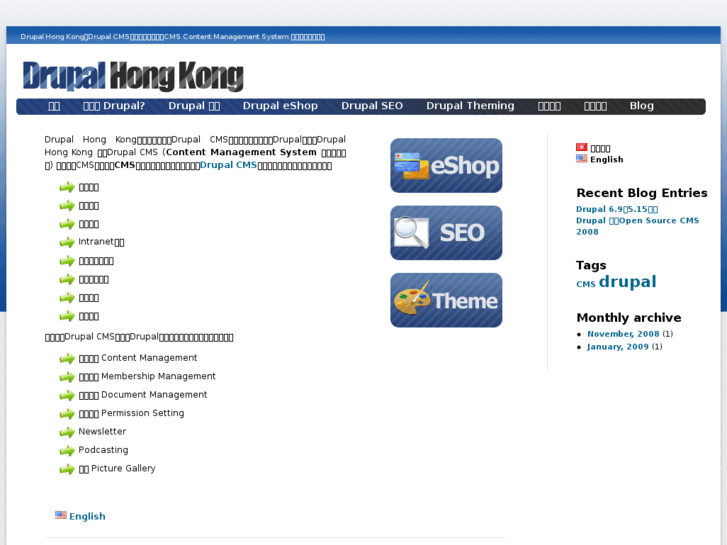
Task: Click 'Picture Gallery' list text
Action: (x=123, y=468)
